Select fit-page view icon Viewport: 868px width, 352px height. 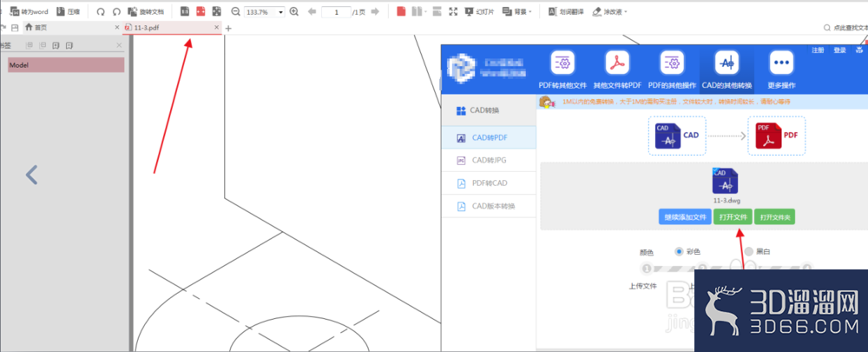[x=216, y=11]
